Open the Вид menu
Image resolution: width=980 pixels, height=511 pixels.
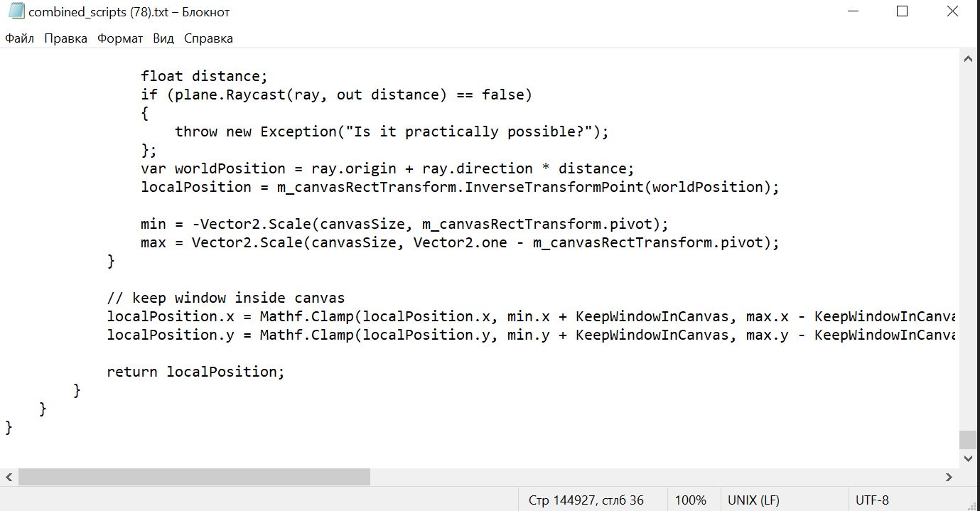(163, 38)
